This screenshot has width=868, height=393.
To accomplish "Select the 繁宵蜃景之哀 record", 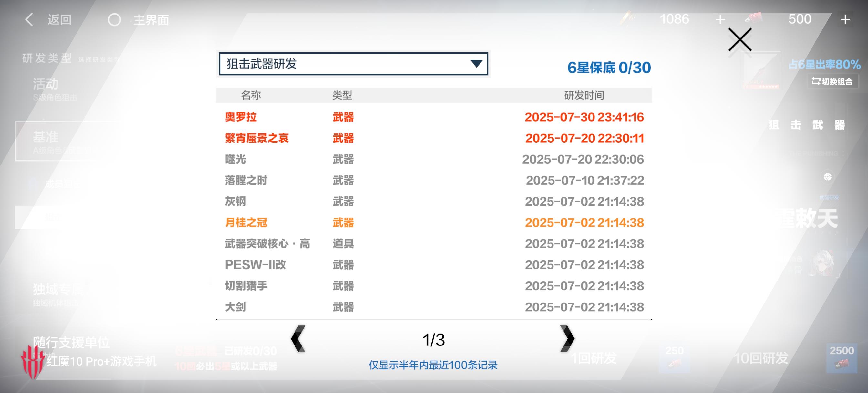I will pyautogui.click(x=434, y=138).
